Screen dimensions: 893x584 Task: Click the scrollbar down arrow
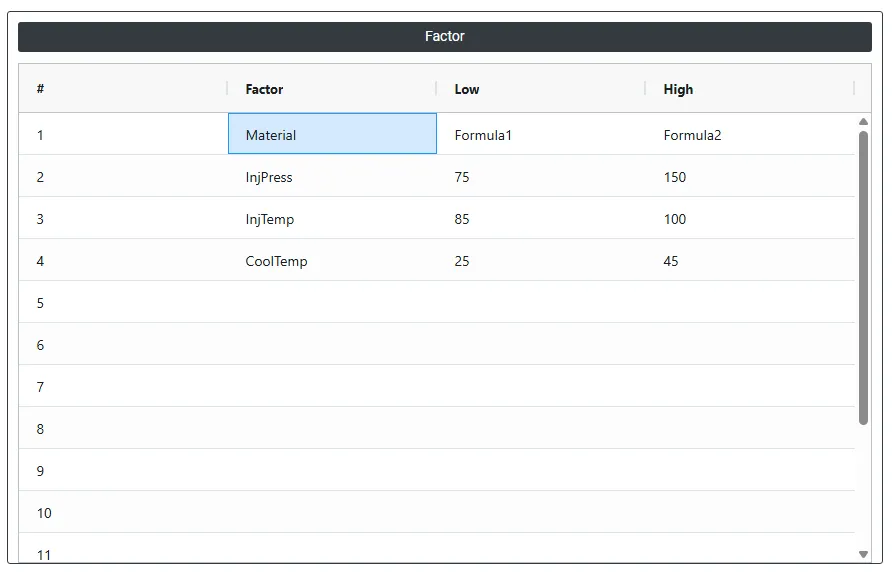click(x=863, y=554)
